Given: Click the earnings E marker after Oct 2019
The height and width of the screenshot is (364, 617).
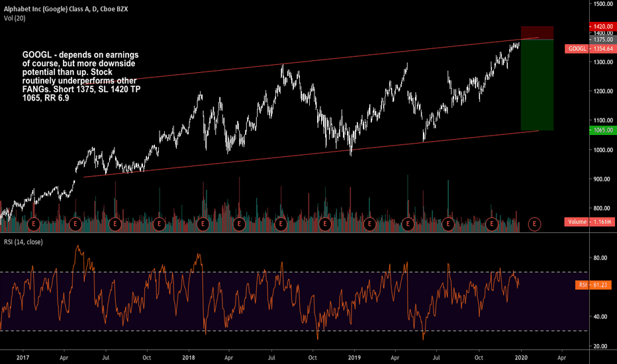Looking at the screenshot, I should 491,224.
